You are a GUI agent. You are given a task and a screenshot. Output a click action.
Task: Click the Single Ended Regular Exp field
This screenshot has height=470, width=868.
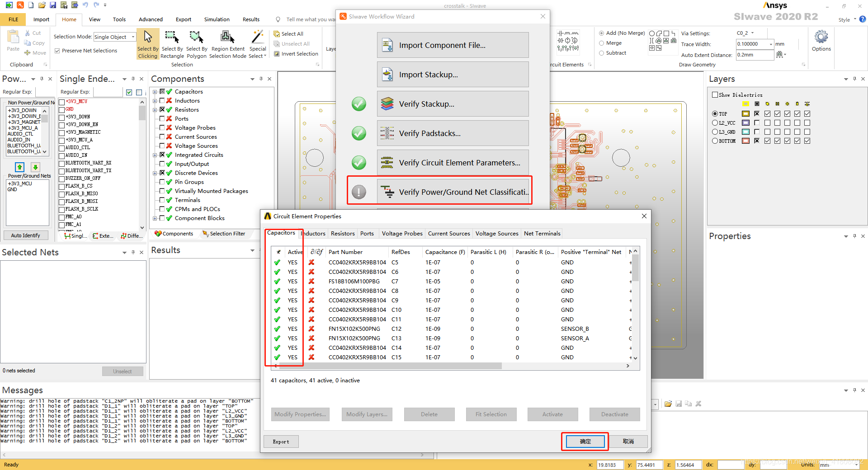[108, 92]
